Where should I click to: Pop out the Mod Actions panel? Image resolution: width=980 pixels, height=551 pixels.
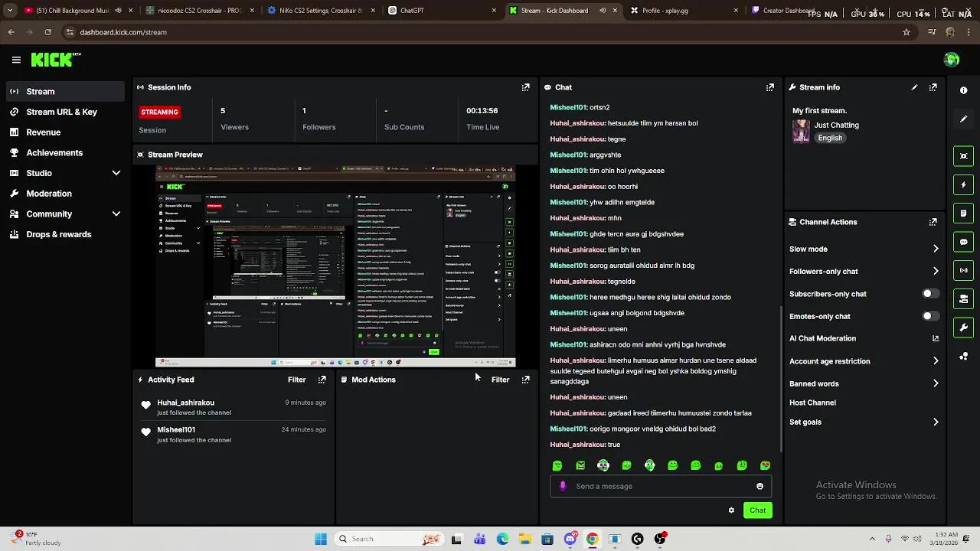(525, 380)
